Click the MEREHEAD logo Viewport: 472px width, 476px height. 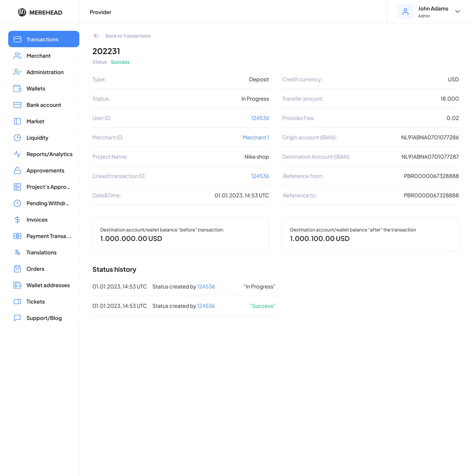(x=40, y=12)
